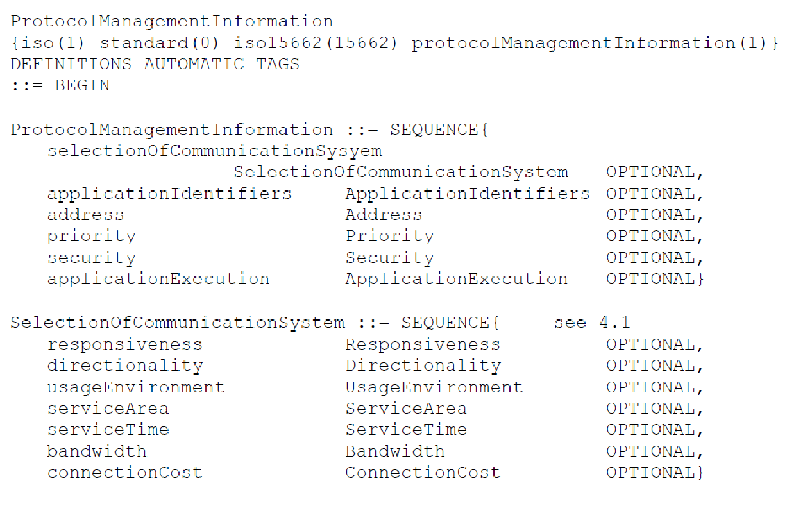Select the DEFINITIONS AUTOMATIC TAGS line
The width and height of the screenshot is (812, 506).
(155, 64)
